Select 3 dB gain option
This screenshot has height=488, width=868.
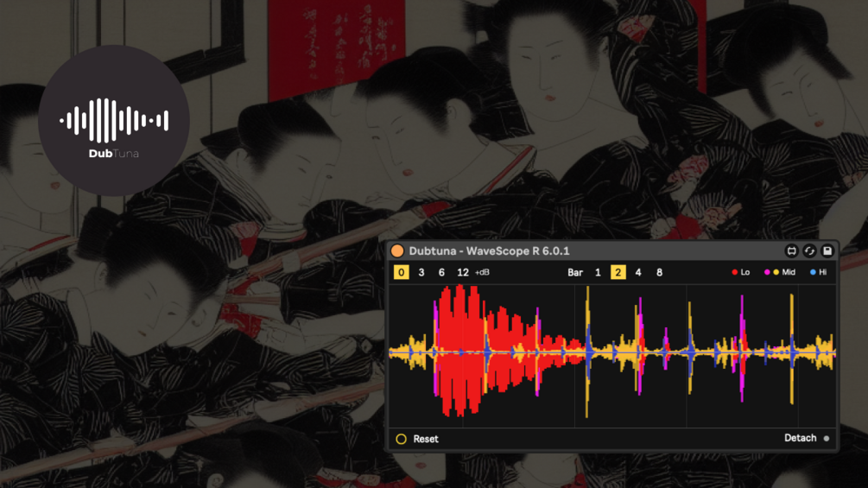(421, 272)
